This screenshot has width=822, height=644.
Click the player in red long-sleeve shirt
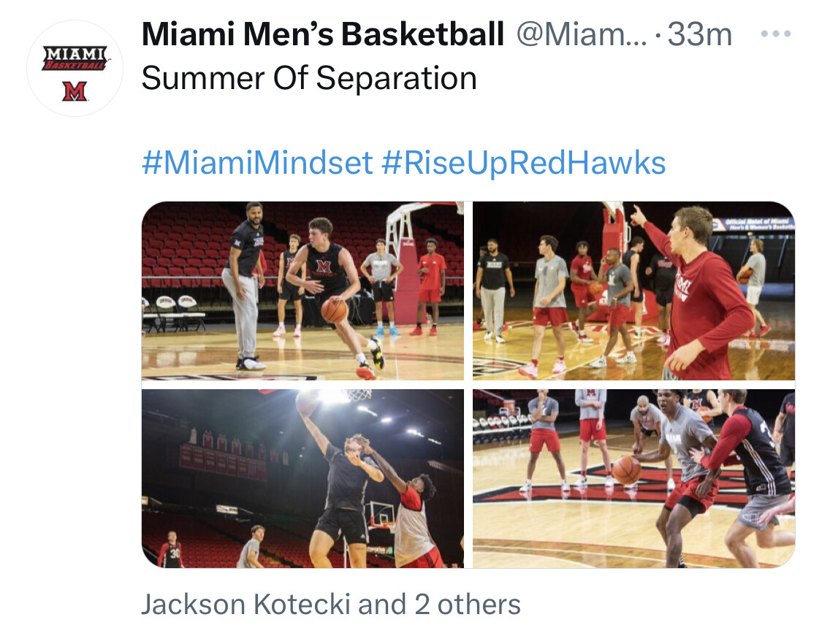[697, 294]
